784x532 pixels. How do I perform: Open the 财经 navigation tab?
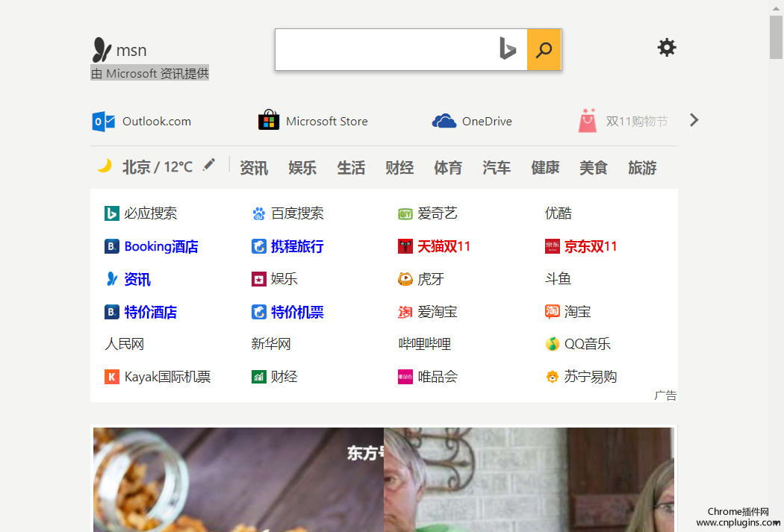tap(399, 168)
